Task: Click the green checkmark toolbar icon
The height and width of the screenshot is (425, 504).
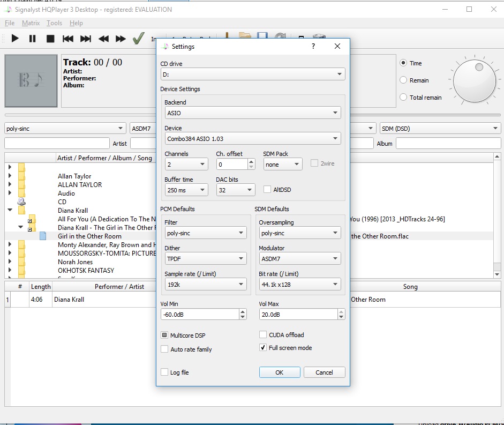Action: point(139,38)
